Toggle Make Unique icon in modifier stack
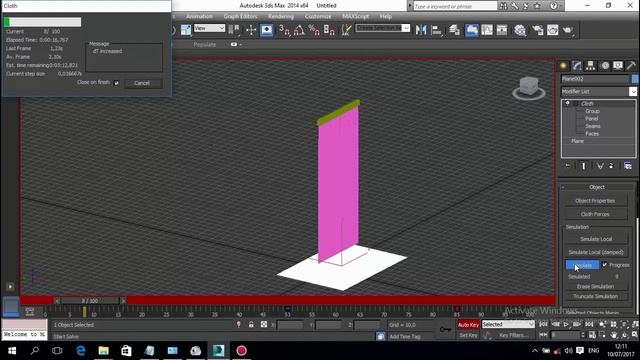This screenshot has width=640, height=360. tap(600, 166)
